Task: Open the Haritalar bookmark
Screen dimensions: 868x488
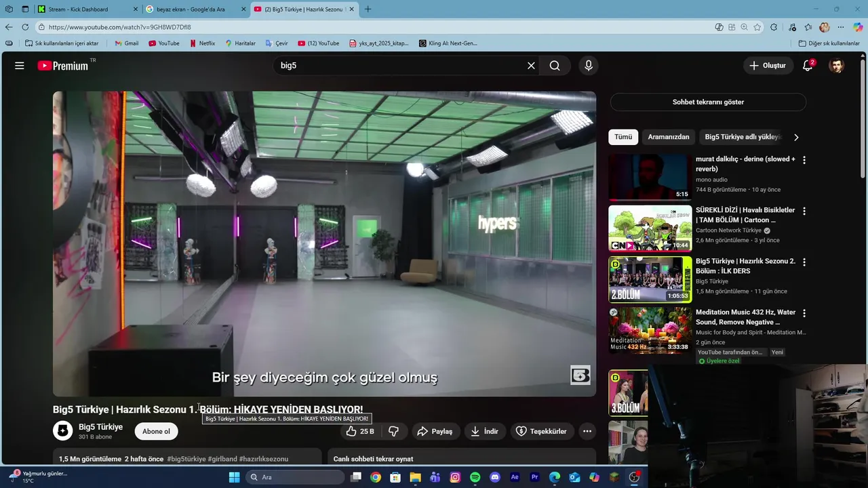Action: coord(240,43)
